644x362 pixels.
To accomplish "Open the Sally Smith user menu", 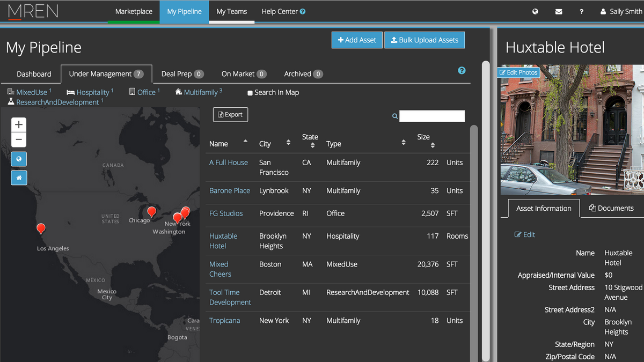I will (x=621, y=11).
